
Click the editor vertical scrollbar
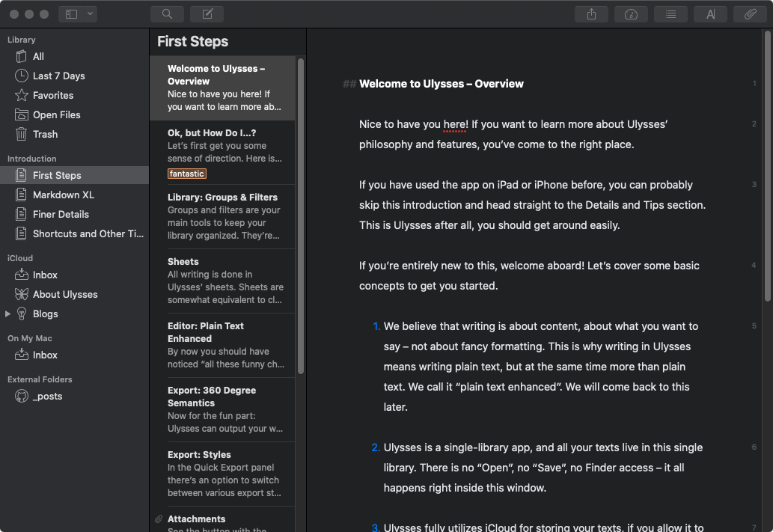[768, 166]
